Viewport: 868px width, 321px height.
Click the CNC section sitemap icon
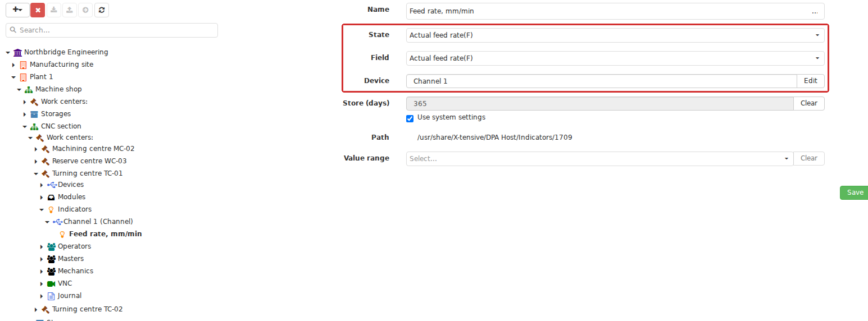tap(34, 126)
